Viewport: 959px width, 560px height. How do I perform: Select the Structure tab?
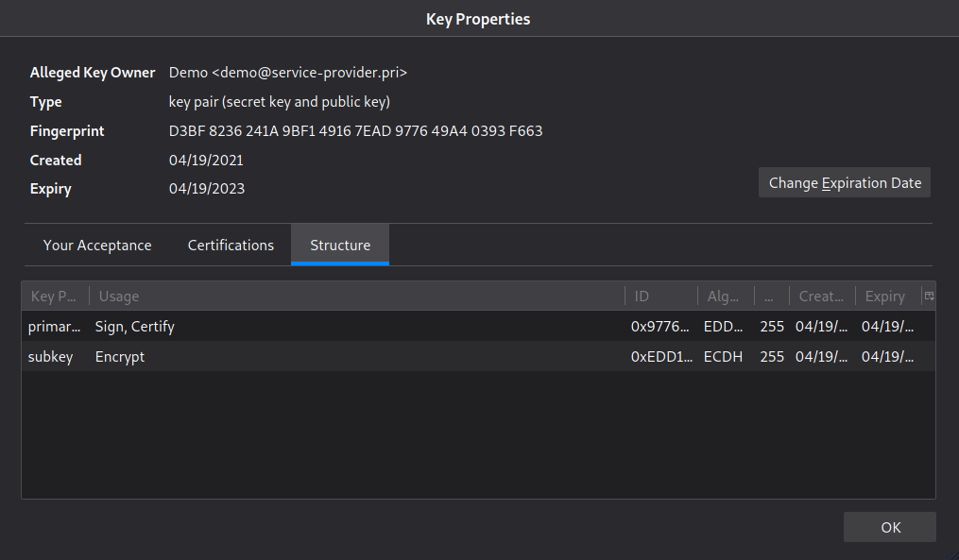point(340,246)
